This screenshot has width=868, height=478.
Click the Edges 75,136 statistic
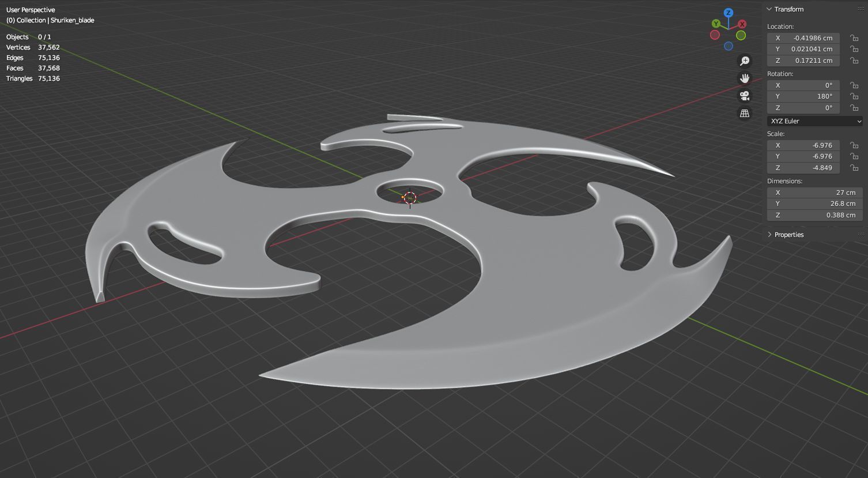click(x=33, y=58)
